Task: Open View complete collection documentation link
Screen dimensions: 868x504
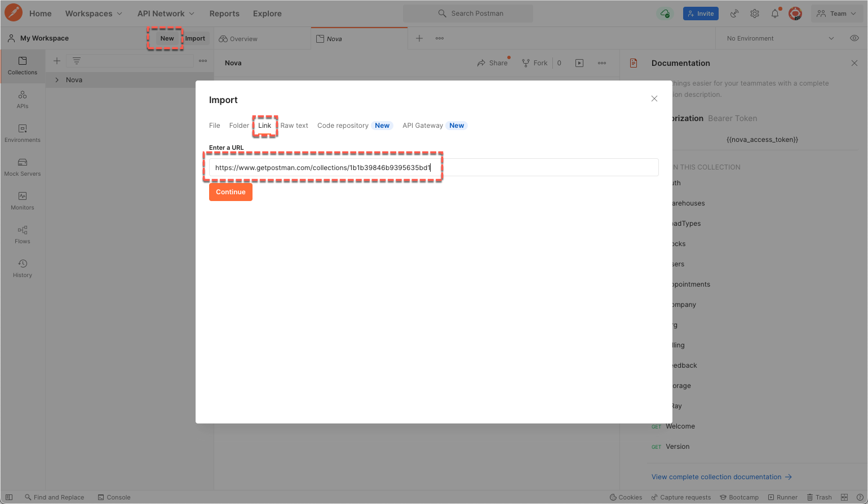Action: pyautogui.click(x=722, y=477)
